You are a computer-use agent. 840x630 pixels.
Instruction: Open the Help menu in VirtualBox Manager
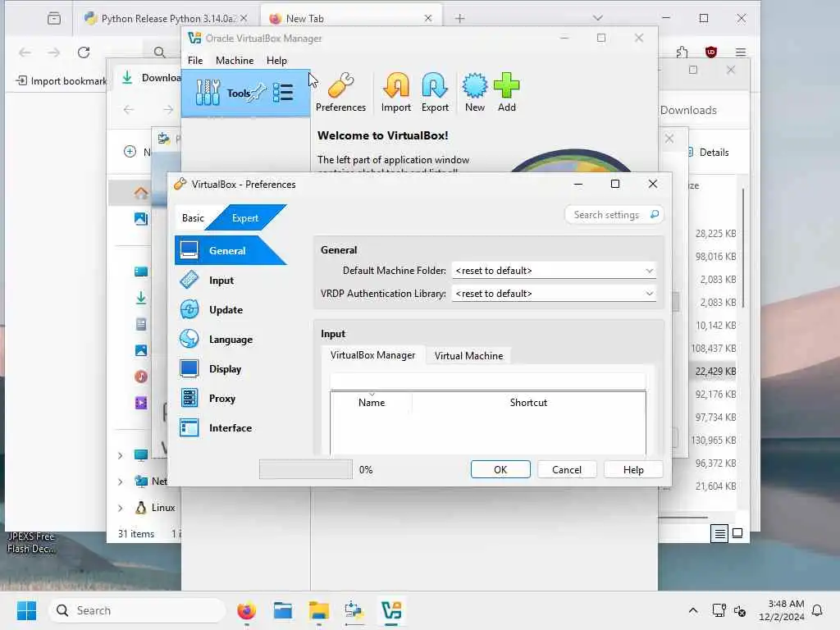point(276,61)
